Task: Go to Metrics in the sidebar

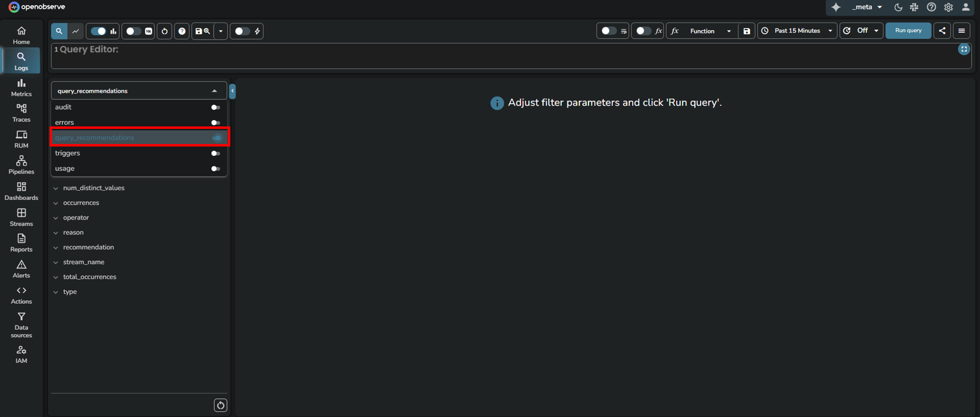Action: click(21, 88)
